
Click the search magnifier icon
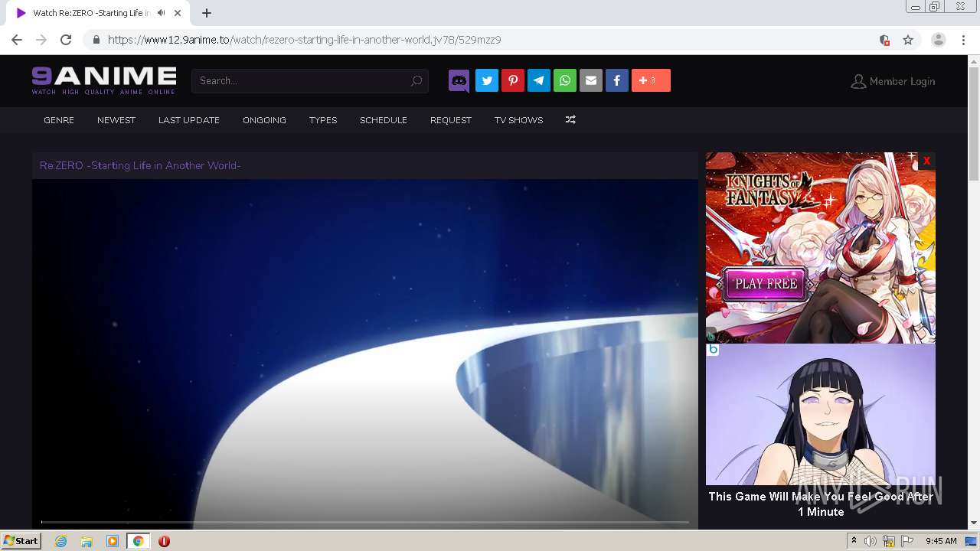(416, 81)
